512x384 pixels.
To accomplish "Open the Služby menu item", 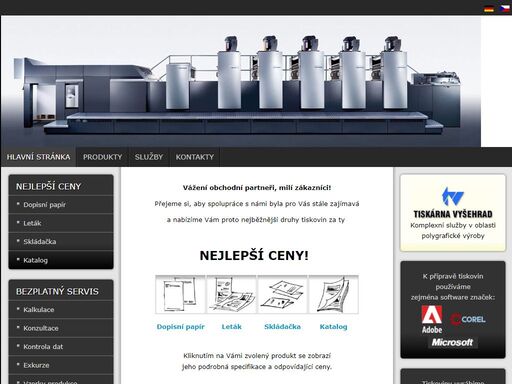I will [x=149, y=157].
